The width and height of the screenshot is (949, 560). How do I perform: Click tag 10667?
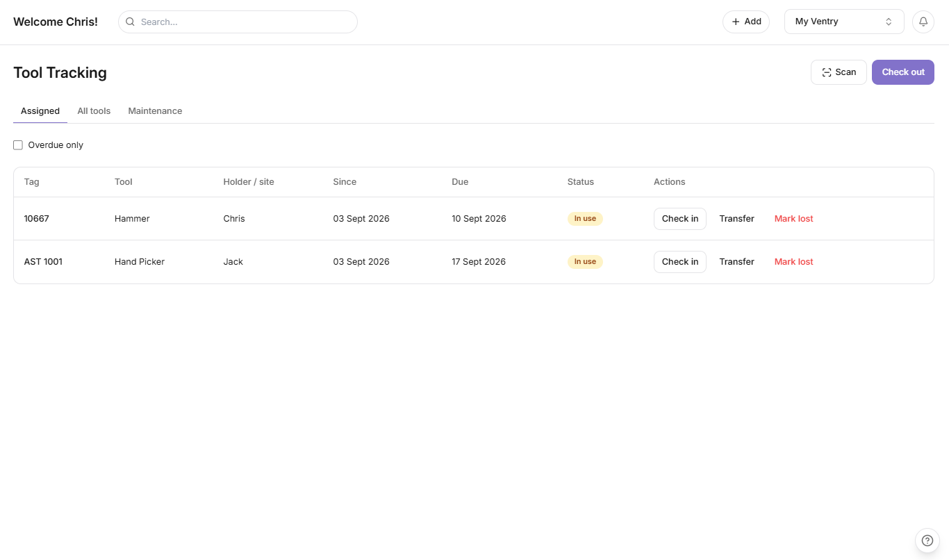point(37,219)
